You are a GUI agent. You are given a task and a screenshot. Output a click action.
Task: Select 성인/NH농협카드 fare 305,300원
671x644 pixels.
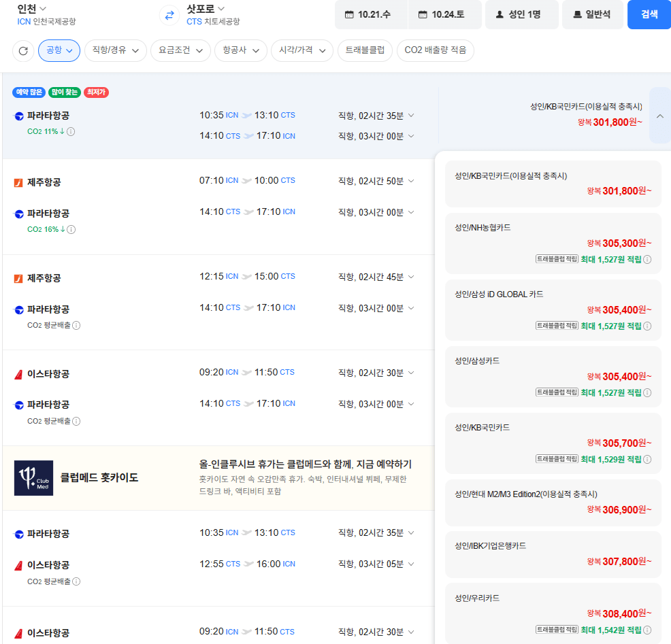pos(553,243)
